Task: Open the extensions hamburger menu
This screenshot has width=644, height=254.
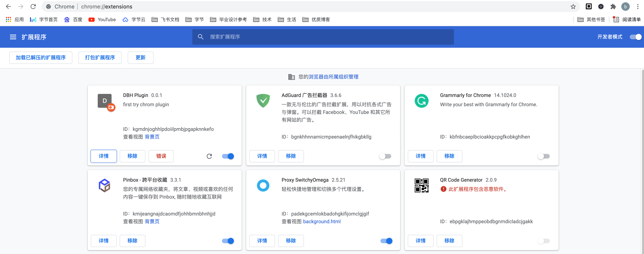Action: [x=13, y=37]
